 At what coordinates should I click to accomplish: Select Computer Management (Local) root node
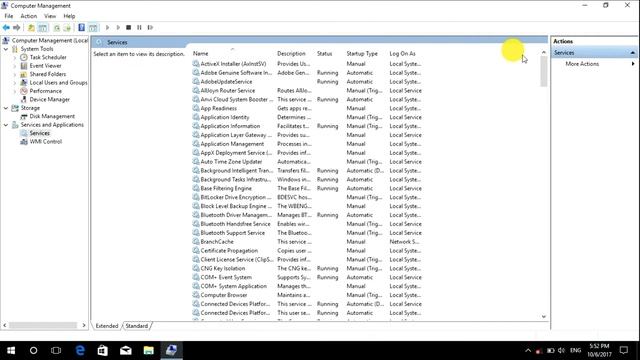point(50,40)
